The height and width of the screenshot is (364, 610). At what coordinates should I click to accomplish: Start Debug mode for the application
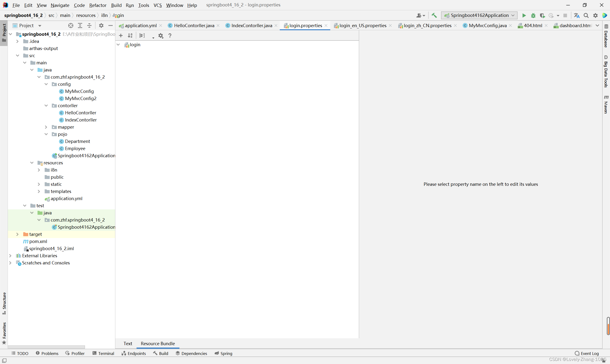click(533, 15)
